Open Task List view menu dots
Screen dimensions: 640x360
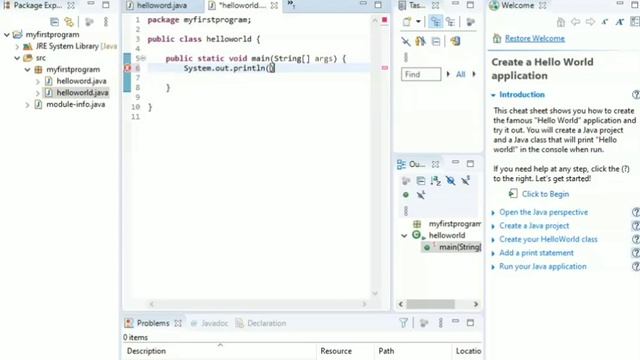(406, 58)
